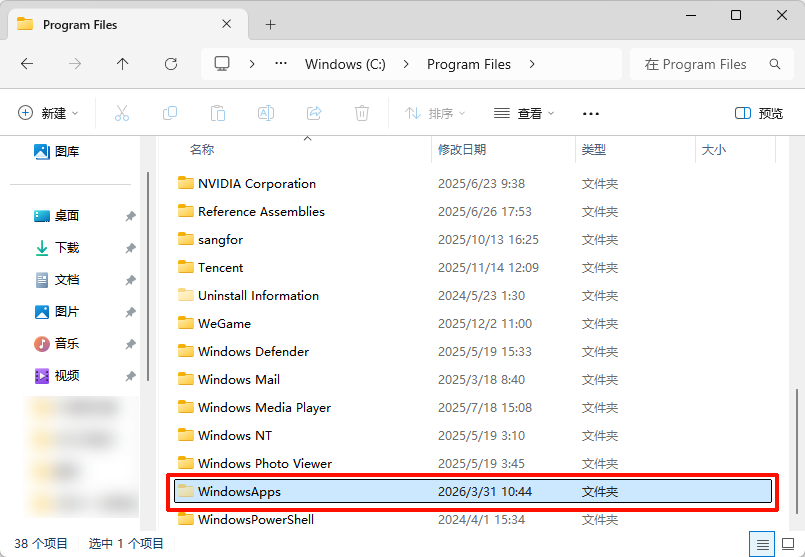Toggle the 预览 preview pane
Screen dimensions: 805x557
[x=759, y=113]
